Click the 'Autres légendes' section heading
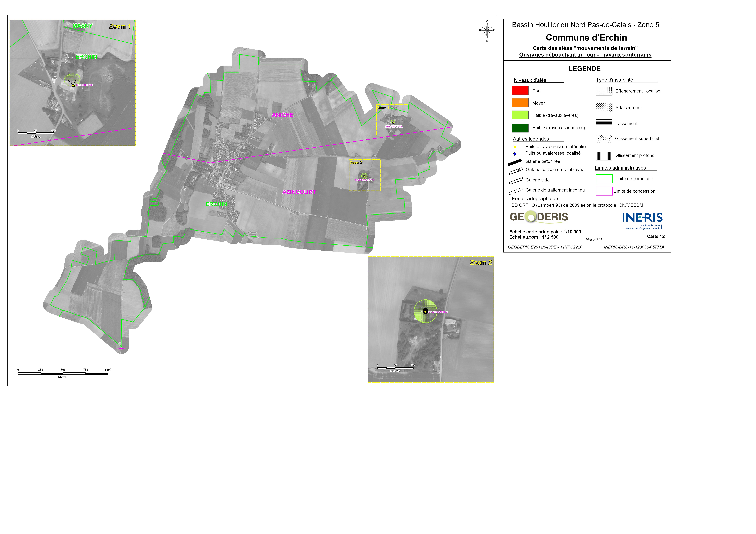 [531, 139]
